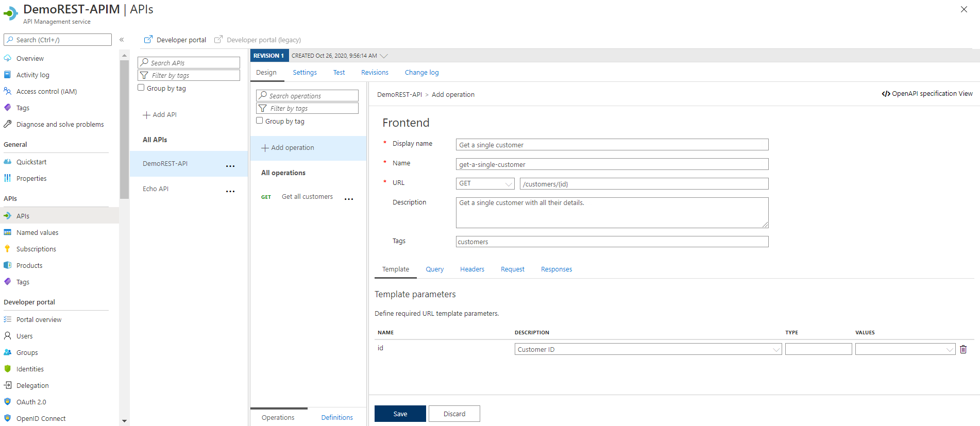Open the Developer portal (legacy) link
This screenshot has width=980, height=426.
(x=264, y=40)
